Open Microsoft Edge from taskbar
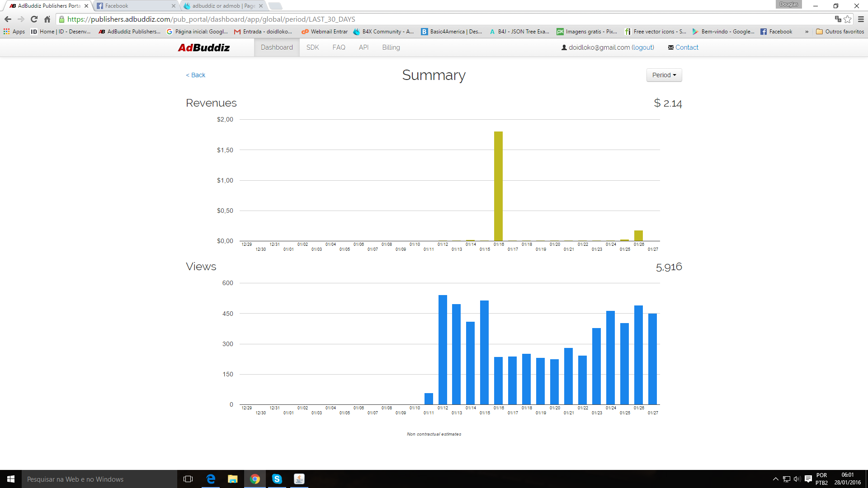 pos(211,479)
